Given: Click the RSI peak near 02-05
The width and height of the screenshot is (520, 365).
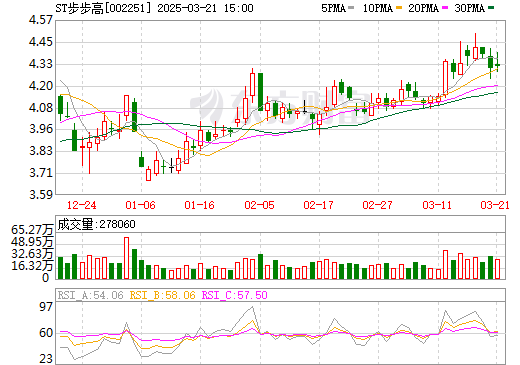Looking at the screenshot, I should [252, 307].
